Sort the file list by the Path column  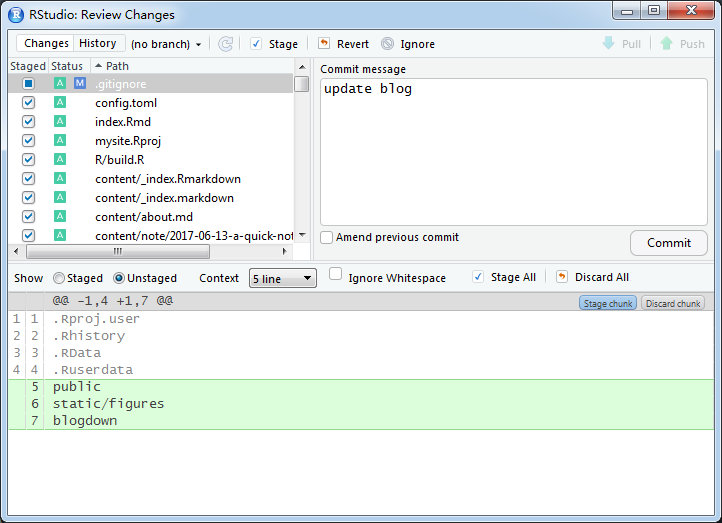tap(117, 66)
